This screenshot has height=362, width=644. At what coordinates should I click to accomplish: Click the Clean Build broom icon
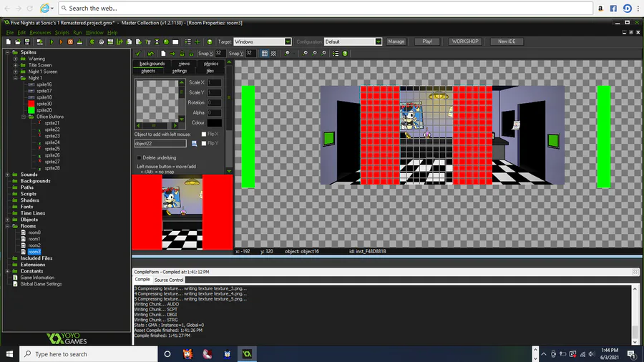[79, 42]
